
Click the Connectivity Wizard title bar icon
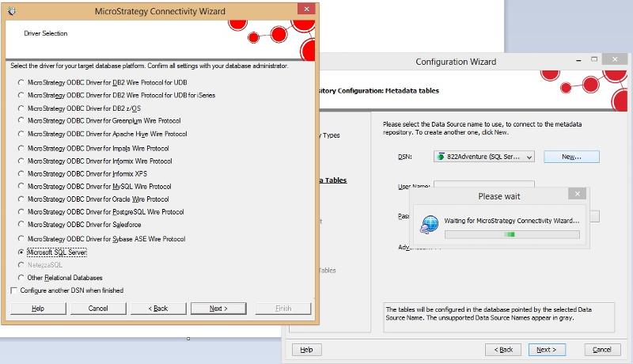[12, 11]
